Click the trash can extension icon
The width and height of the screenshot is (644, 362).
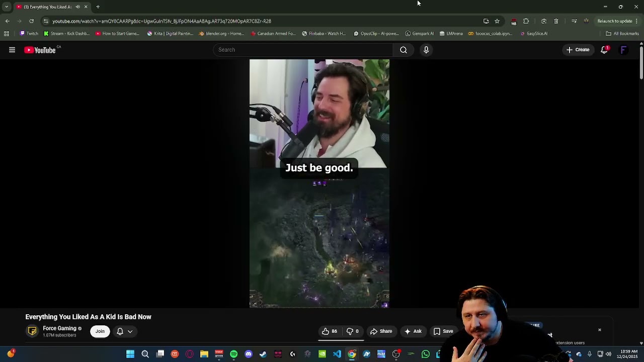coord(556,21)
